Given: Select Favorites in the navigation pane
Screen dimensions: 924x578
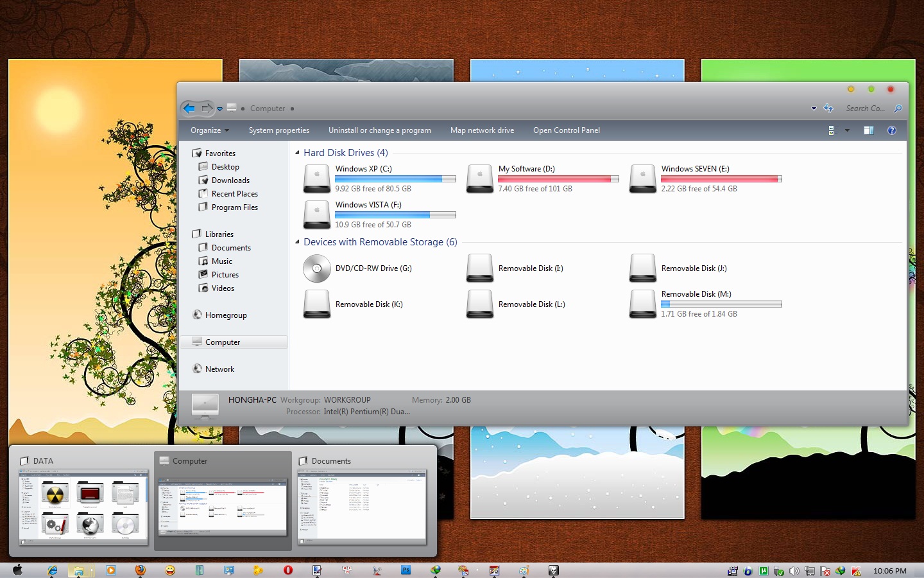Looking at the screenshot, I should [x=220, y=153].
